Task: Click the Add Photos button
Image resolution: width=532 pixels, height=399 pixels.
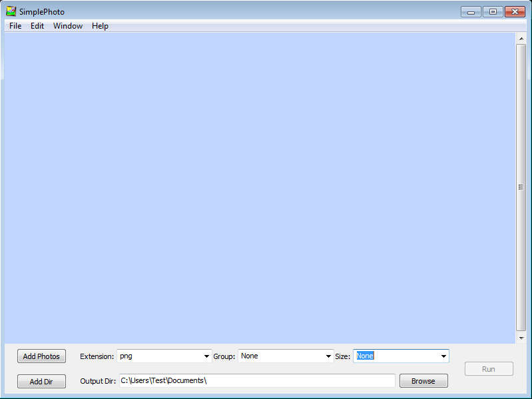Action: [41, 356]
